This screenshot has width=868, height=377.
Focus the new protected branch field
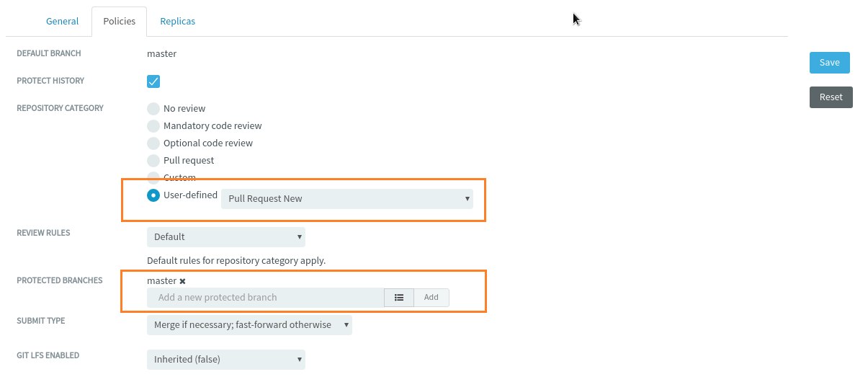(266, 297)
